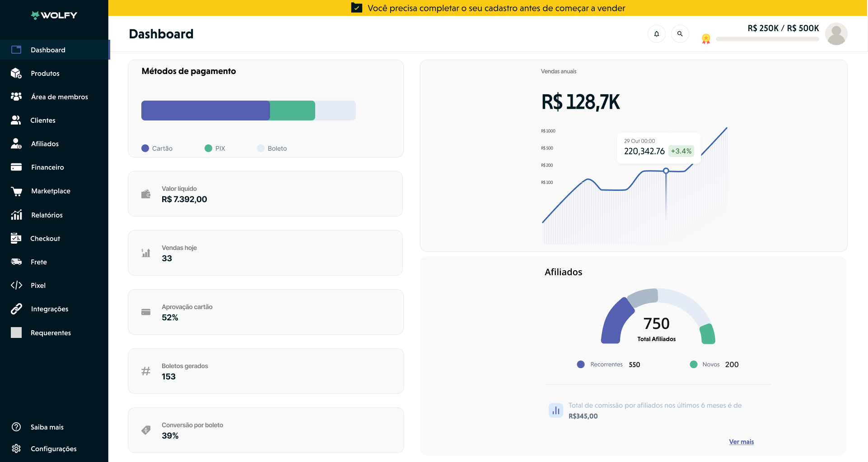Click the notification bell icon

[657, 34]
